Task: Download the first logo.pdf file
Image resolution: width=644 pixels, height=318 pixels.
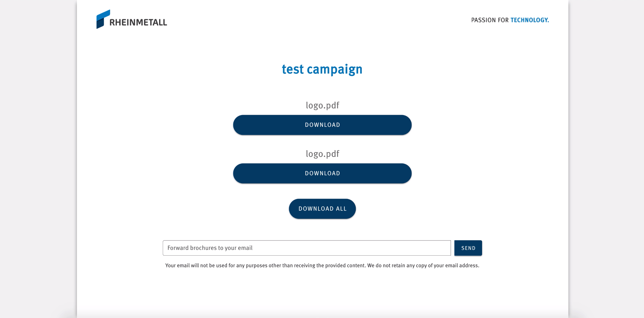Action: [322, 125]
